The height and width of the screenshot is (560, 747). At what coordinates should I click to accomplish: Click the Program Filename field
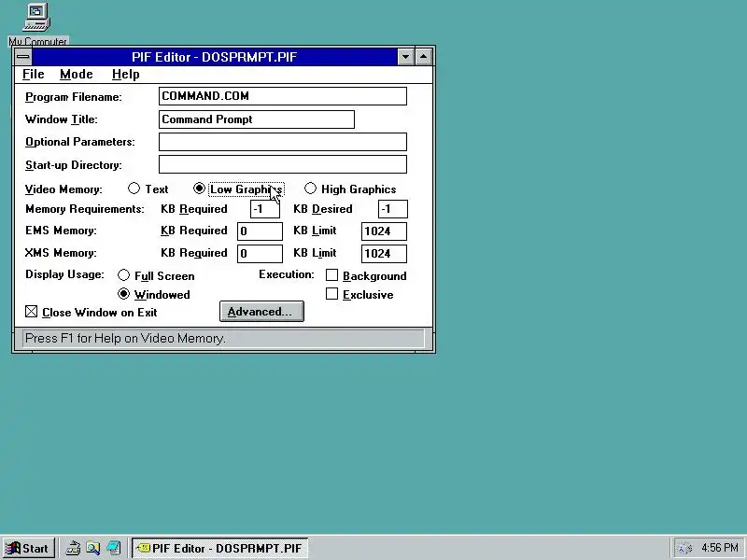click(x=283, y=96)
